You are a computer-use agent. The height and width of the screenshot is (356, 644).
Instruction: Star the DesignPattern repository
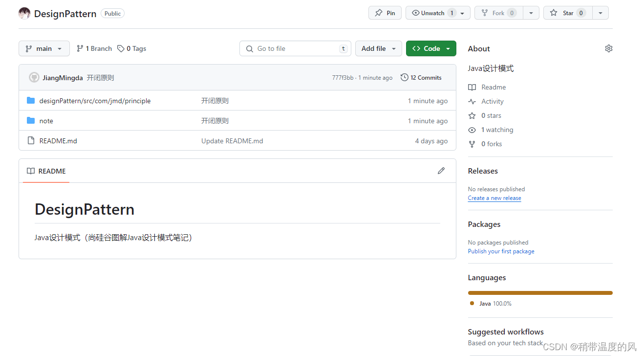(x=568, y=13)
